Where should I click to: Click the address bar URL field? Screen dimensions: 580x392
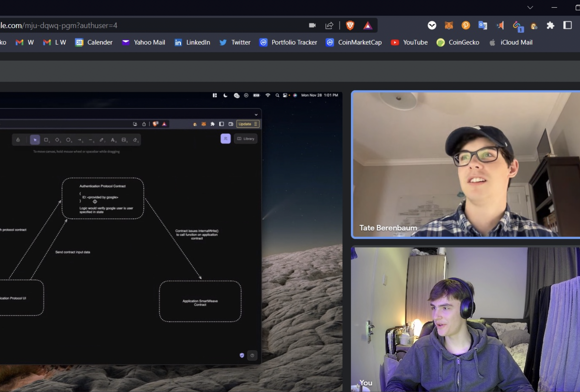click(x=135, y=26)
